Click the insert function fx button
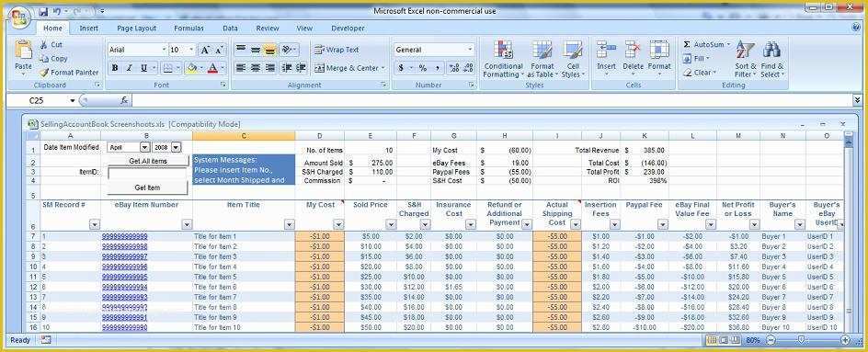This screenshot has height=352, width=868. (x=124, y=101)
